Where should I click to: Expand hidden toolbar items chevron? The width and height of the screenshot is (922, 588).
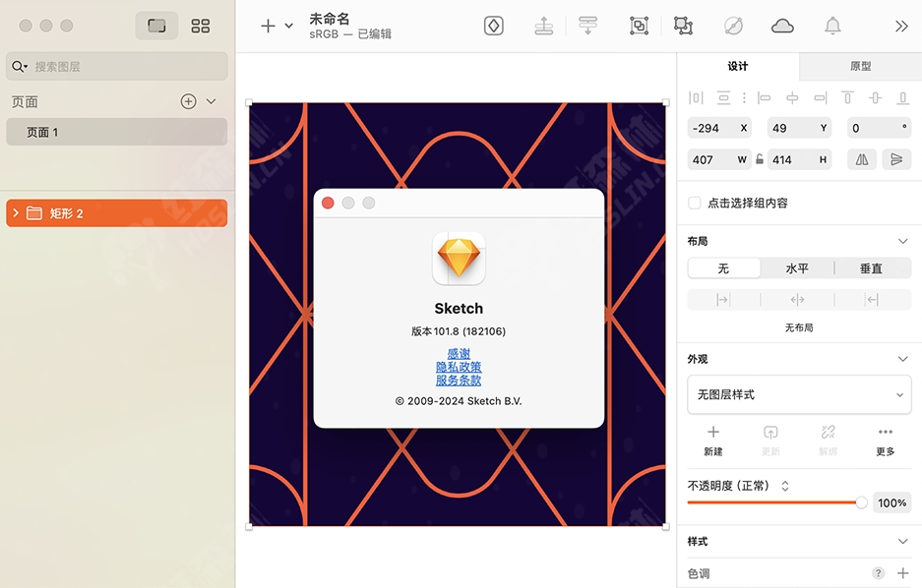point(901,26)
